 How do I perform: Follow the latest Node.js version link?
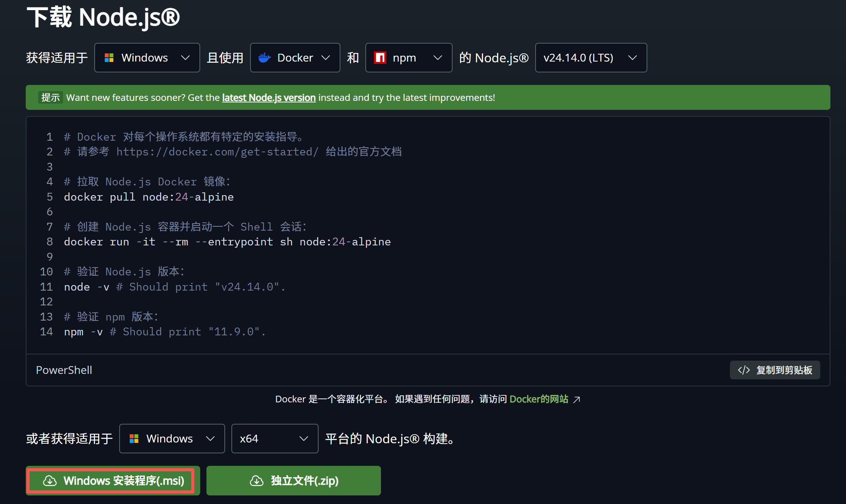point(269,97)
